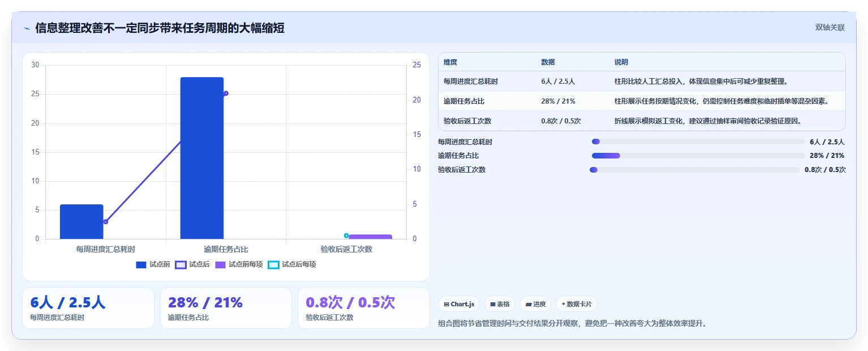Screen dimensions: 868x351
Task: Click the footer note starting with 组合图将节省管理时间
Action: 572,324
